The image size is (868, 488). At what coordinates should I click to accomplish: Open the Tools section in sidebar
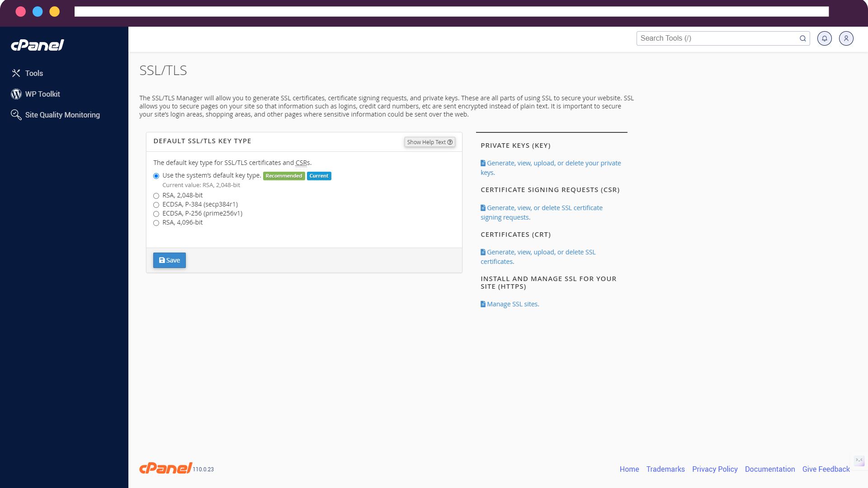click(34, 73)
